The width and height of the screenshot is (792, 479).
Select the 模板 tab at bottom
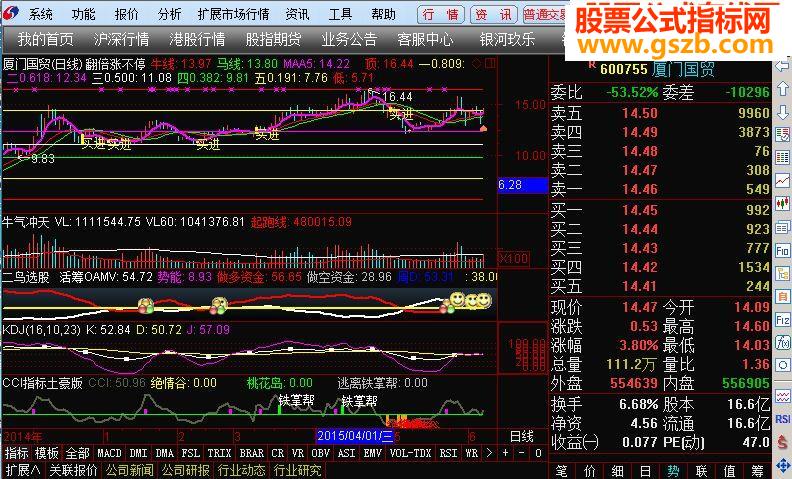pos(46,453)
